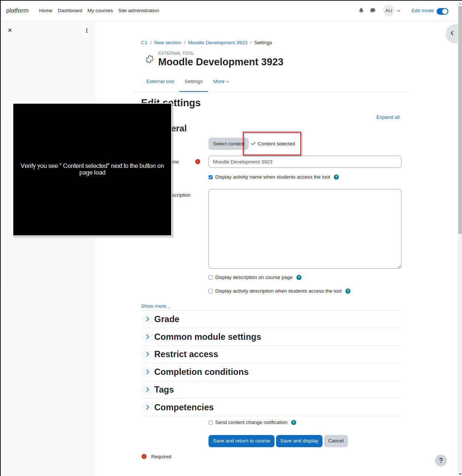Screen dimensions: 462x476
Task: Click inside the description text area
Action: pos(305,229)
